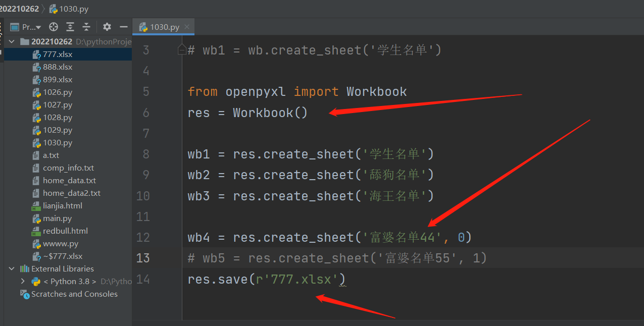Viewport: 644px width, 326px height.
Task: Click the Scratches and Consoles icon
Action: [x=24, y=294]
